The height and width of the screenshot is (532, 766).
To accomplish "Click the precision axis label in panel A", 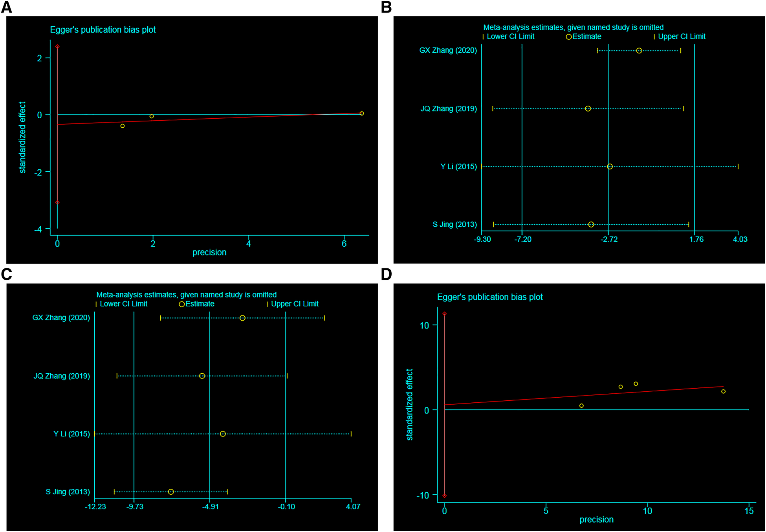I will (x=209, y=252).
